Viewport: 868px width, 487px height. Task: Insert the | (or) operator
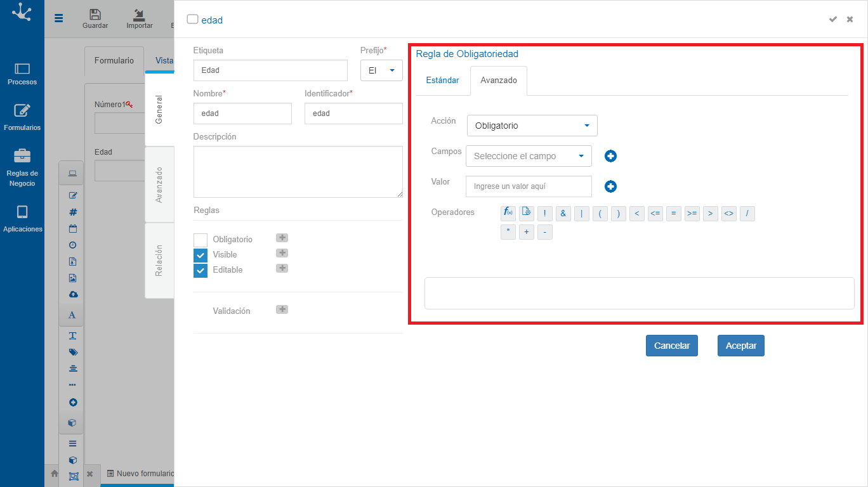pyautogui.click(x=581, y=214)
